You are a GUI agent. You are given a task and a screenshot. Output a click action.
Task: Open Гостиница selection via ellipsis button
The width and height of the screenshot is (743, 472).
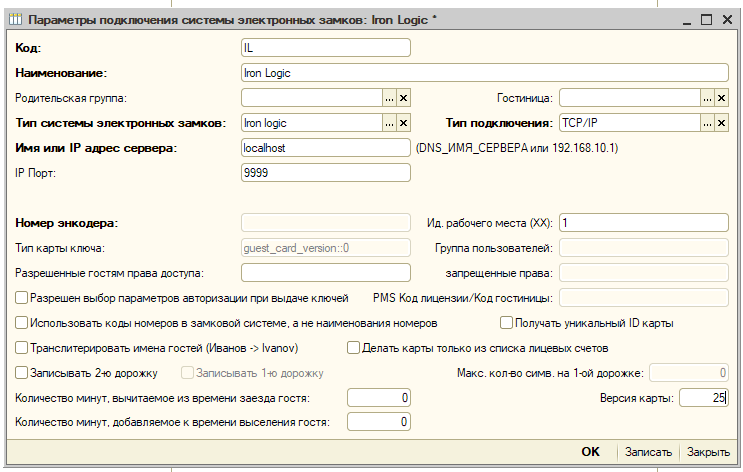707,98
